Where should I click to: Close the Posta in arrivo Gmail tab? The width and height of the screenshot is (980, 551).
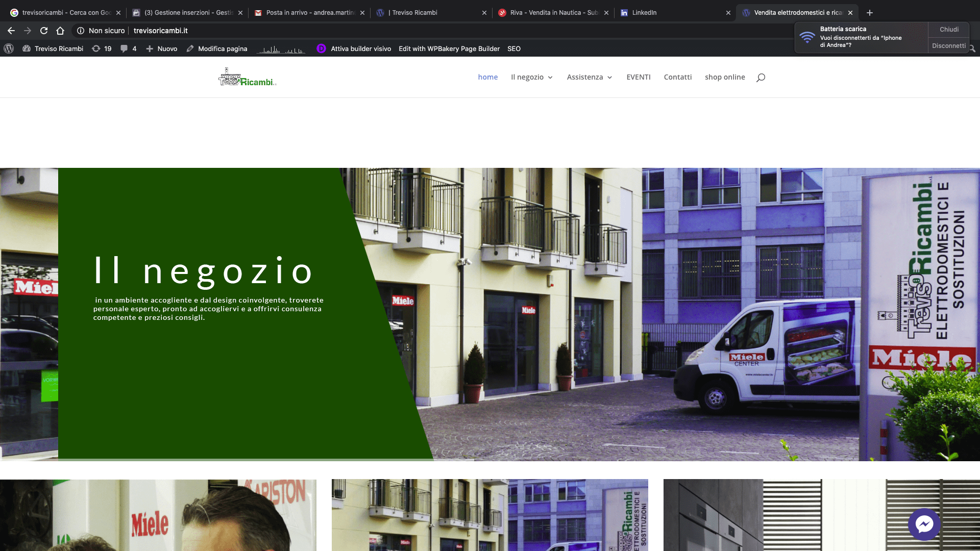pos(362,13)
